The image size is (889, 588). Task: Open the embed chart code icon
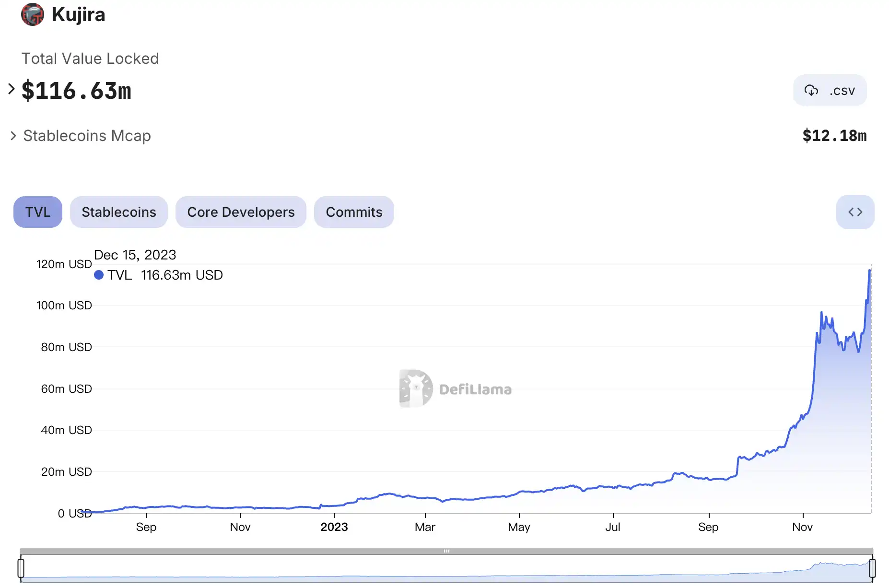(855, 212)
